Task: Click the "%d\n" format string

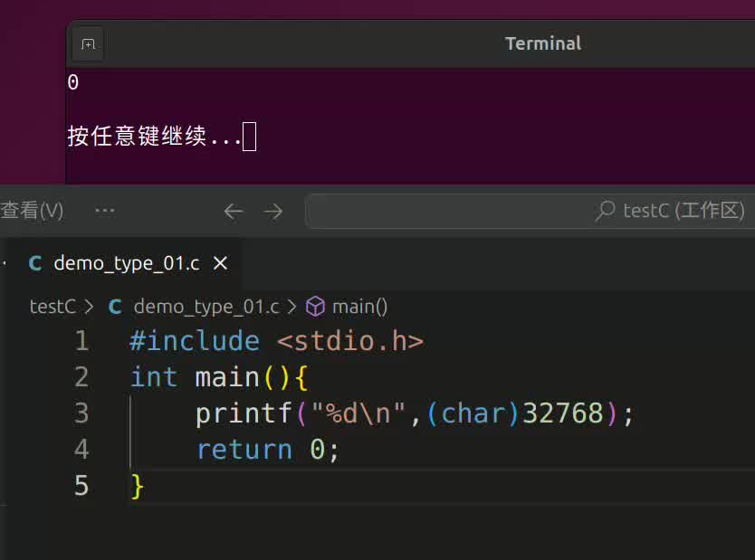Action: [x=358, y=413]
